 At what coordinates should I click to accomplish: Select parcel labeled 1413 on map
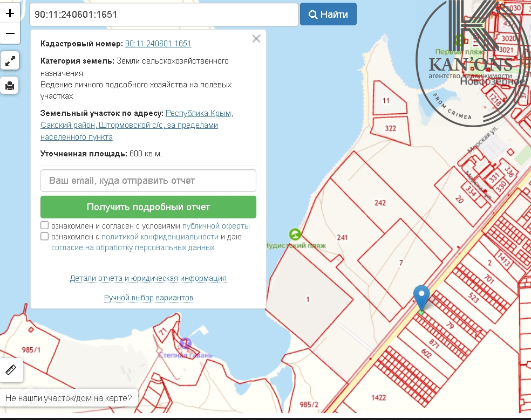[504, 260]
